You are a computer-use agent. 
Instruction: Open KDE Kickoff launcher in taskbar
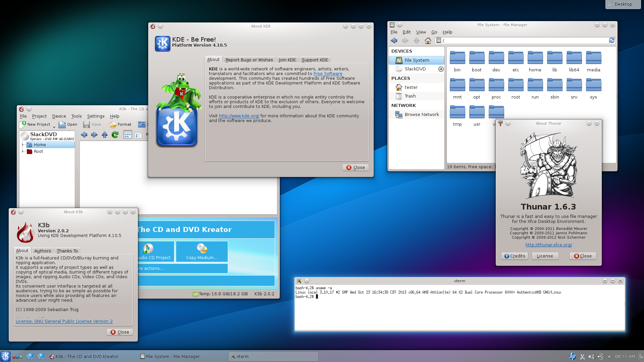tap(5, 356)
